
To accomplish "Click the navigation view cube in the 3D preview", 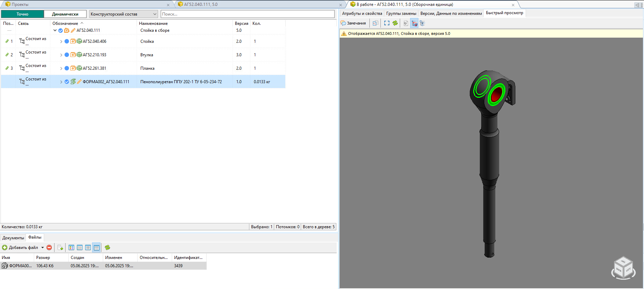I will pyautogui.click(x=623, y=268).
